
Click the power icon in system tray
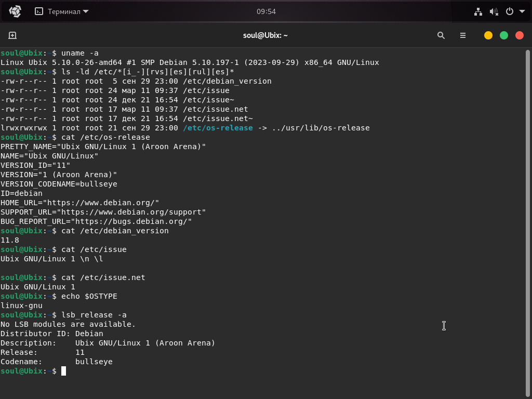[509, 11]
